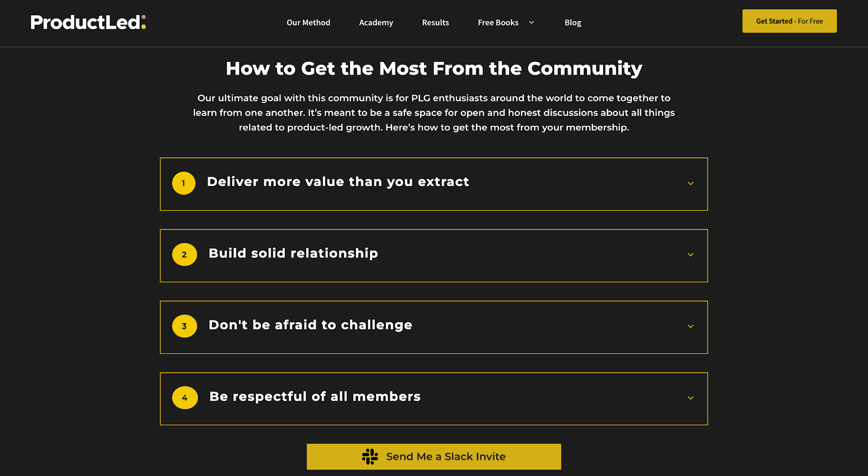The height and width of the screenshot is (476, 868).
Task: Visit the Blog page
Action: pyautogui.click(x=573, y=23)
